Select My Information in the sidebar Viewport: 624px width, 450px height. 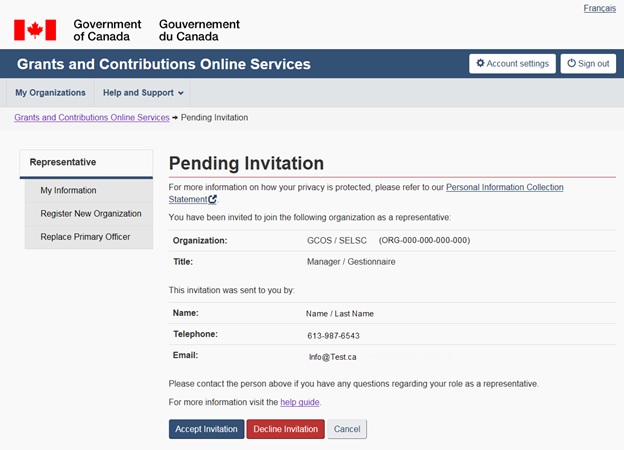tap(68, 190)
